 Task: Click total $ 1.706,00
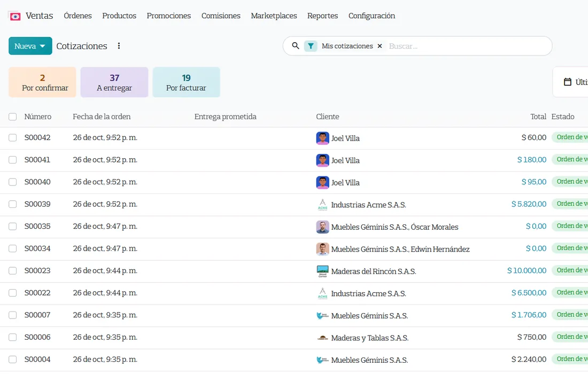(529, 315)
